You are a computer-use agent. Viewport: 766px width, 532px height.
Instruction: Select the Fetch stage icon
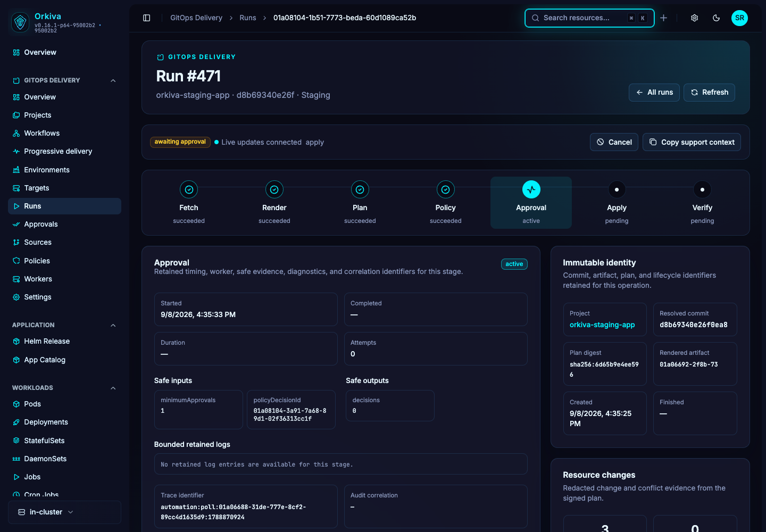click(189, 189)
